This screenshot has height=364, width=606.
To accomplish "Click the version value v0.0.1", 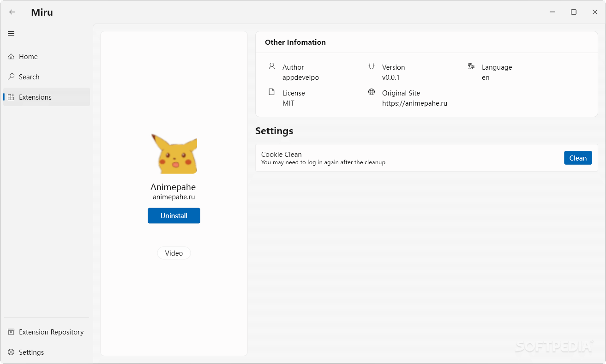I will (x=391, y=78).
